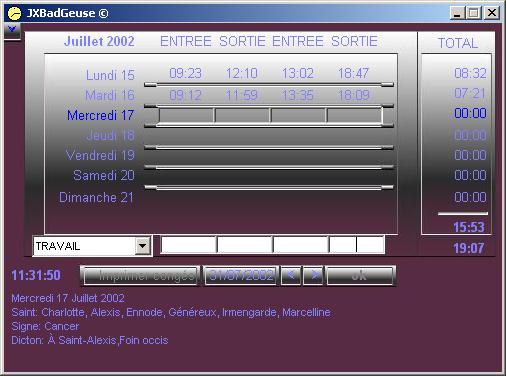506x376 pixels.
Task: Minimize the JXBadGeuse window
Action: tap(457, 13)
